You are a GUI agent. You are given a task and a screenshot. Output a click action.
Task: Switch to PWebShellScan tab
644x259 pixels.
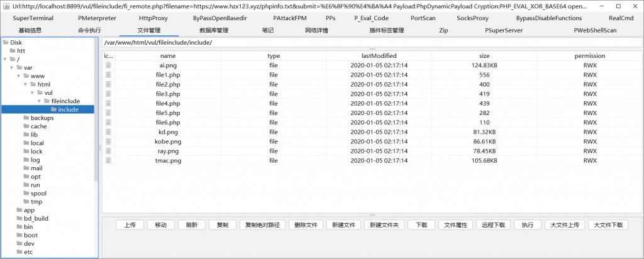(595, 30)
